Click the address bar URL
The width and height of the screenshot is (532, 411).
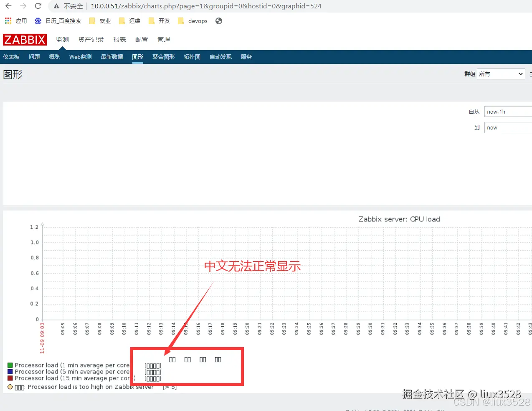206,6
